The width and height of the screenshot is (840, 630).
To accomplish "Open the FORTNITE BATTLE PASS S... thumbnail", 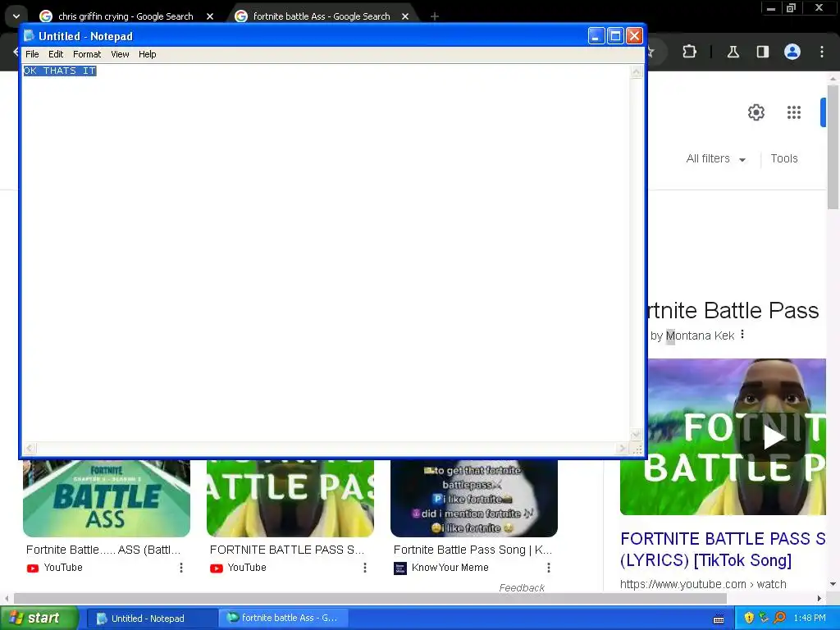I will [290, 498].
